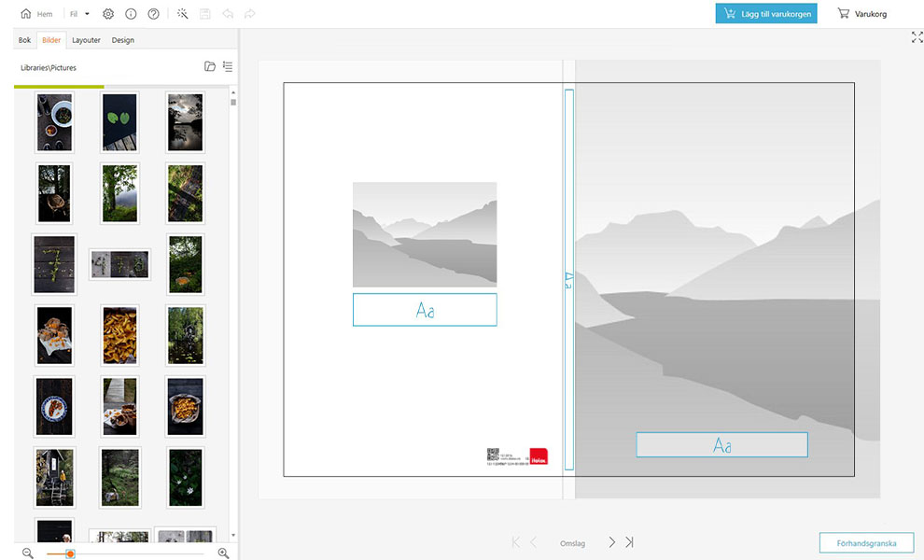Image resolution: width=924 pixels, height=560 pixels.
Task: Switch to the Layouter tab
Action: pyautogui.click(x=87, y=40)
